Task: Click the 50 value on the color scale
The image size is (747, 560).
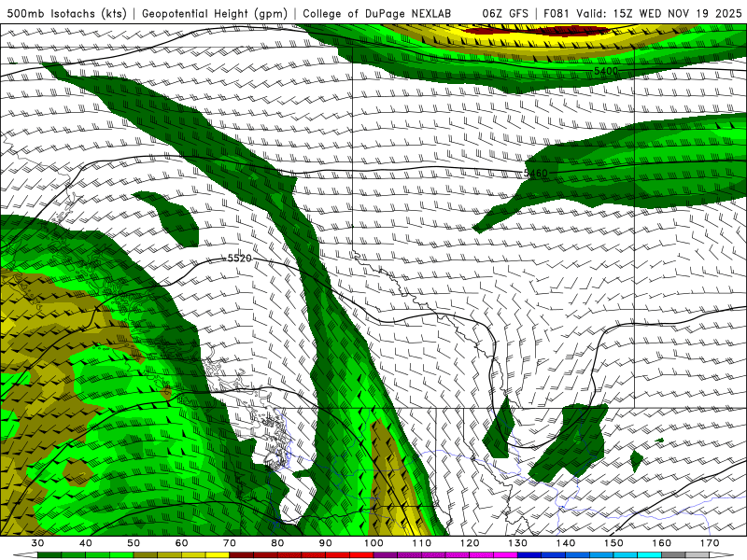Action: coord(134,543)
